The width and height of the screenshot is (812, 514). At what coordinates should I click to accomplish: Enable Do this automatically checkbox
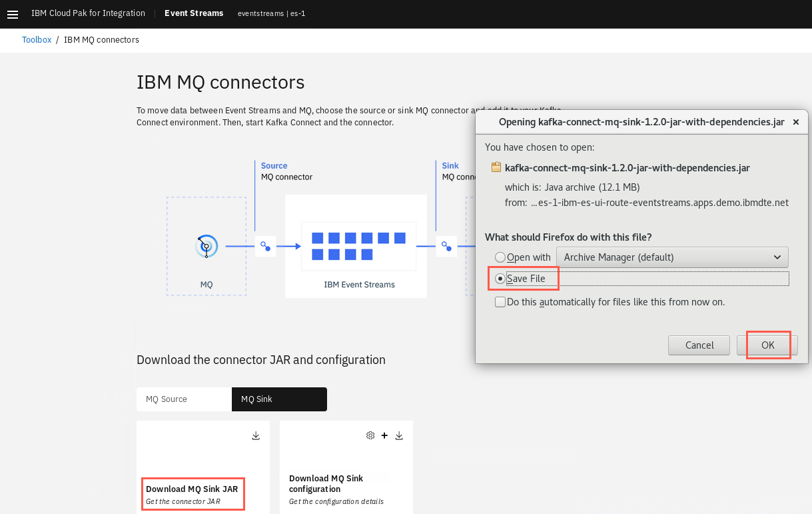pos(500,302)
